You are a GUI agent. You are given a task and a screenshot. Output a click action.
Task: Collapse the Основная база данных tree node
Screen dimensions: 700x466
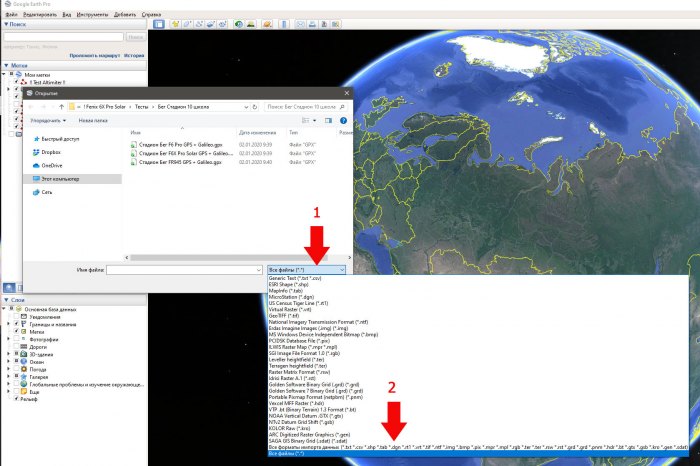coord(4,309)
